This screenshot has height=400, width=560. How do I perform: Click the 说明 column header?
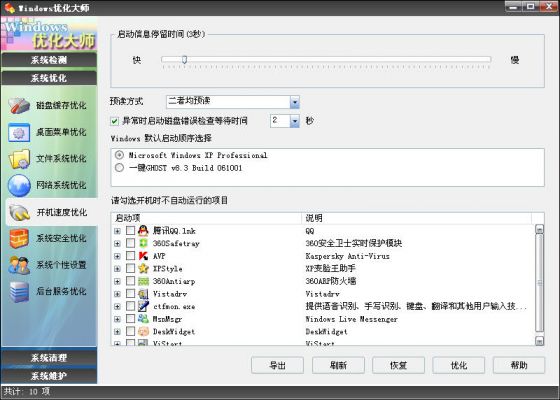click(416, 218)
